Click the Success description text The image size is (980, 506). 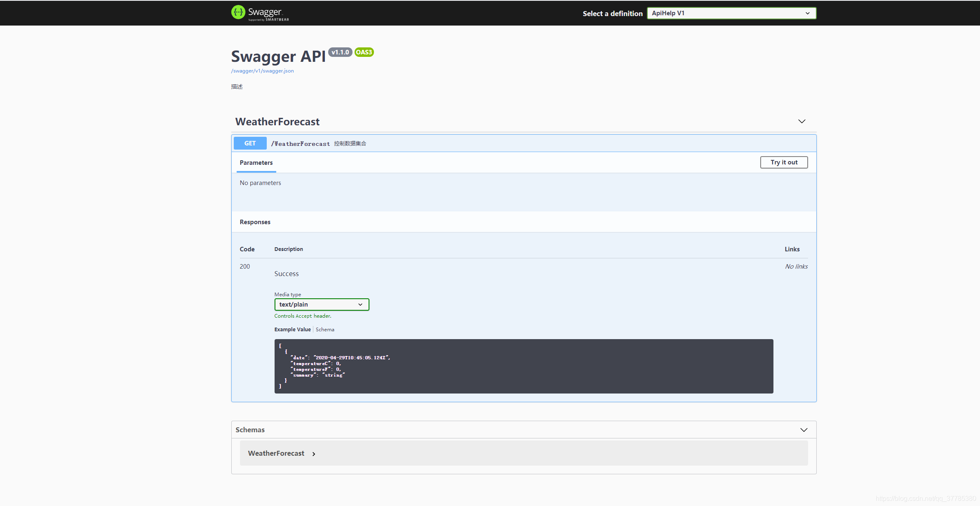click(287, 274)
